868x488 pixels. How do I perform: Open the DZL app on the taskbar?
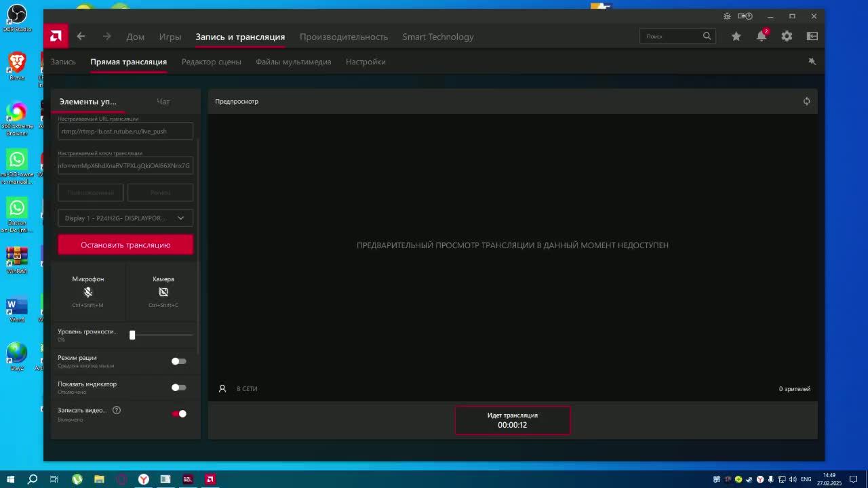[188, 479]
